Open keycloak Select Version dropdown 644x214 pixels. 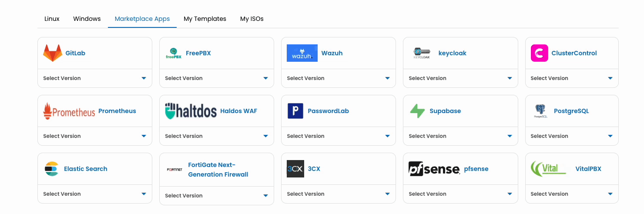pyautogui.click(x=460, y=78)
